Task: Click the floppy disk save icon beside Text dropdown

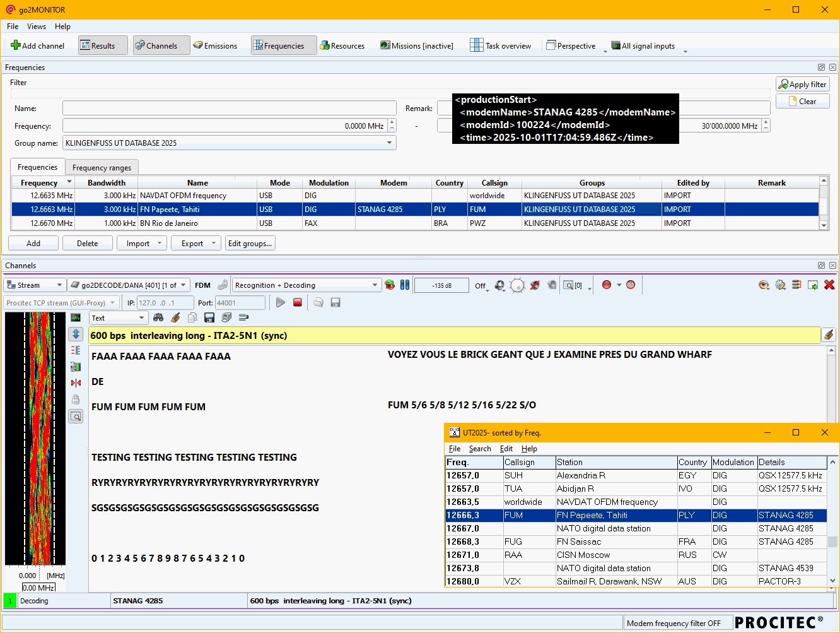Action: point(209,318)
